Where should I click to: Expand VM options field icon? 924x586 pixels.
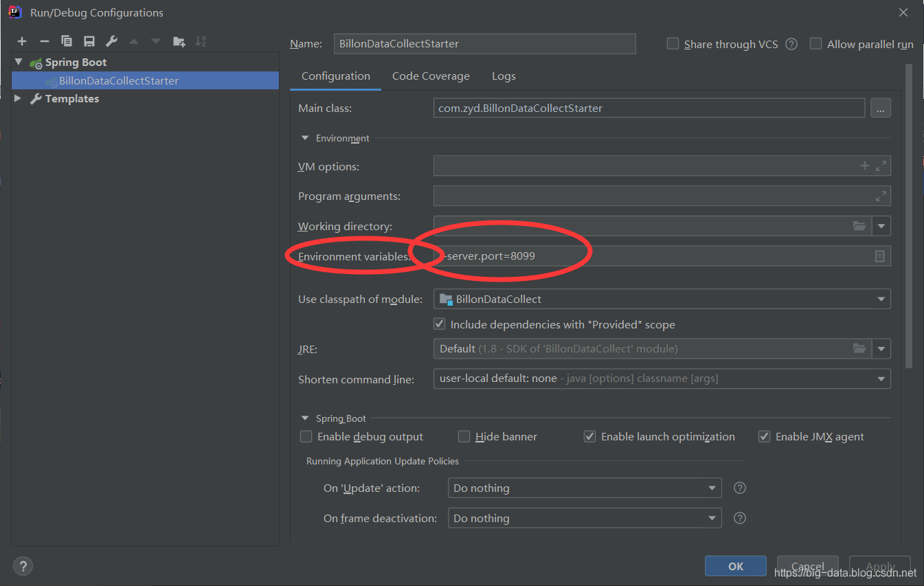881,166
